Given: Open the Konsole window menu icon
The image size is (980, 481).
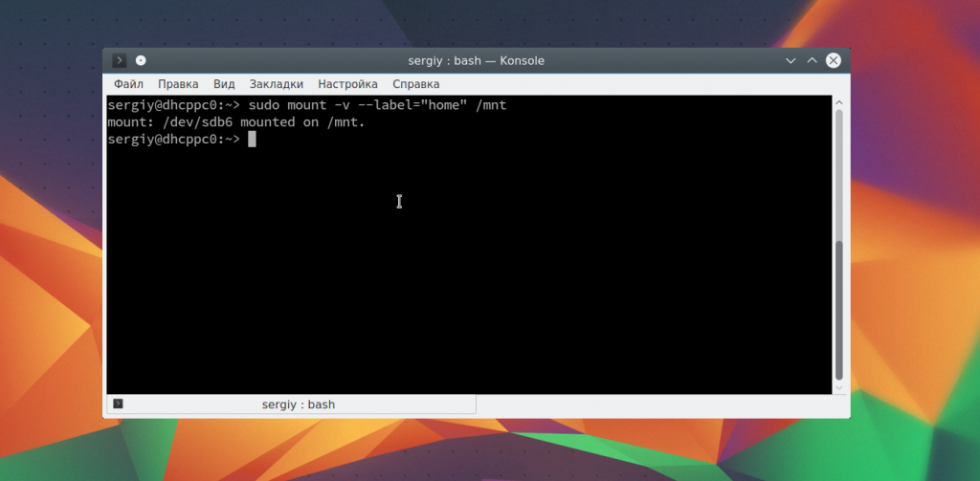Looking at the screenshot, I should 120,60.
